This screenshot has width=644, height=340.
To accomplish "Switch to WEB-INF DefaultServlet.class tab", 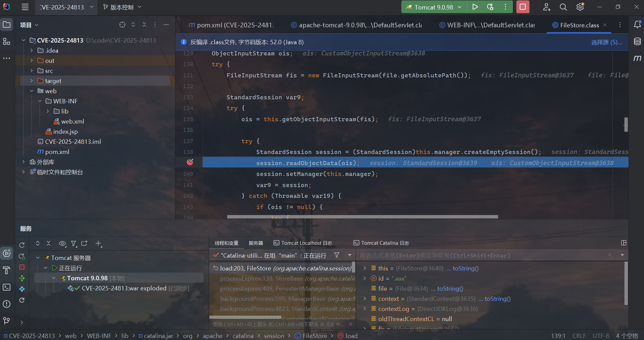I will pos(487,25).
